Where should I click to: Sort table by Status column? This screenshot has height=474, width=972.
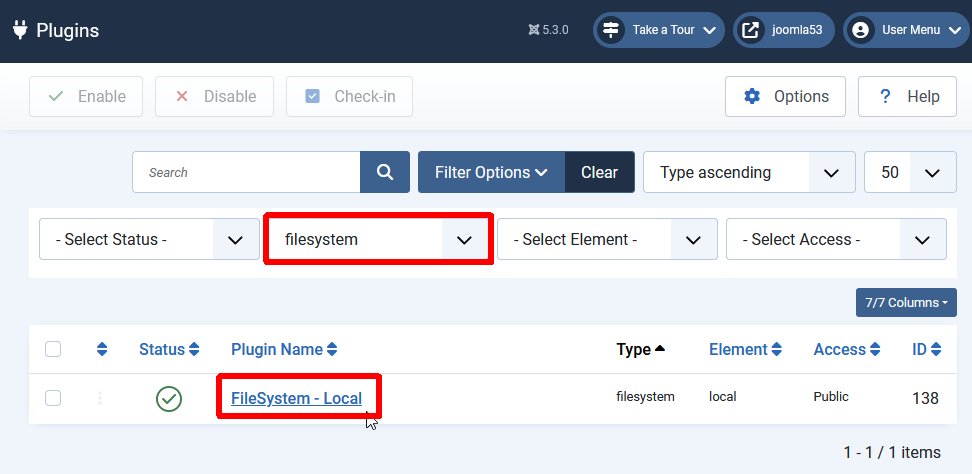169,349
